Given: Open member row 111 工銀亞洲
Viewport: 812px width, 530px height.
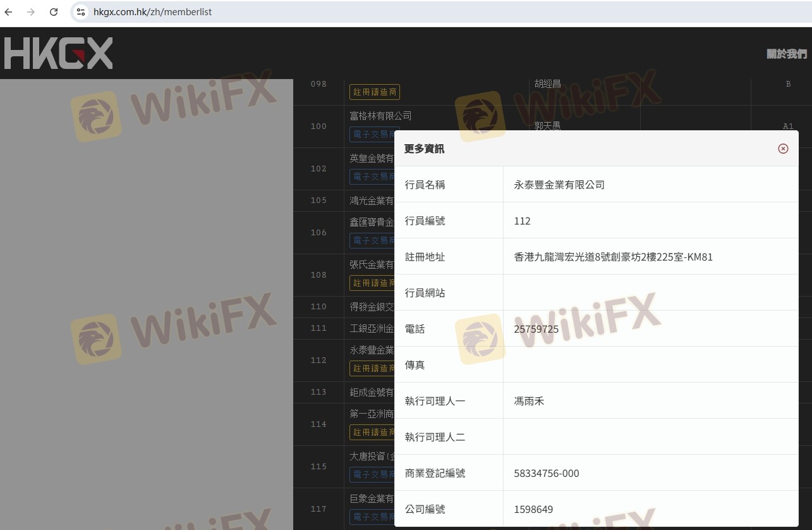Looking at the screenshot, I should click(372, 328).
